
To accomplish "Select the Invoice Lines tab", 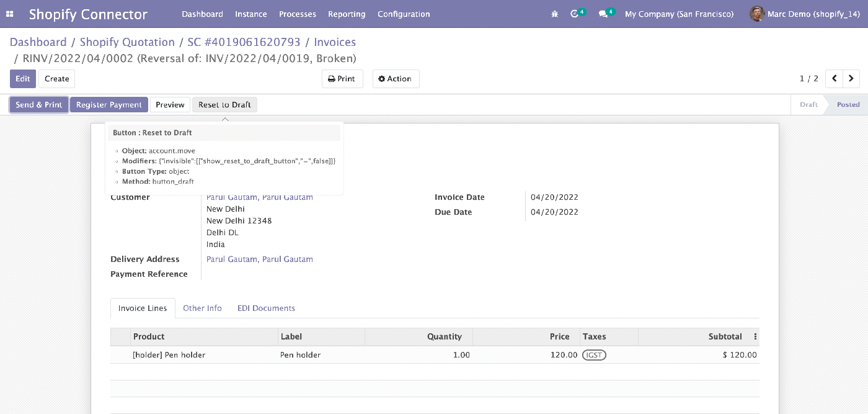I will tap(143, 308).
